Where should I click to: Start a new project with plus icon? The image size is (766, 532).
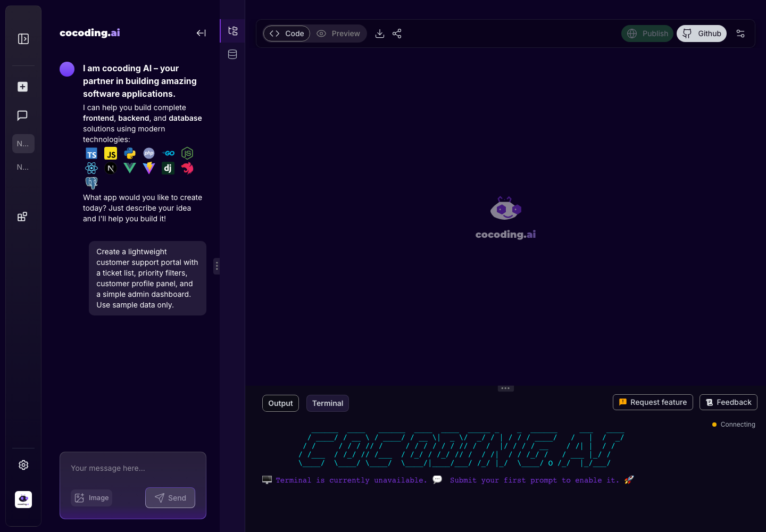tap(22, 87)
